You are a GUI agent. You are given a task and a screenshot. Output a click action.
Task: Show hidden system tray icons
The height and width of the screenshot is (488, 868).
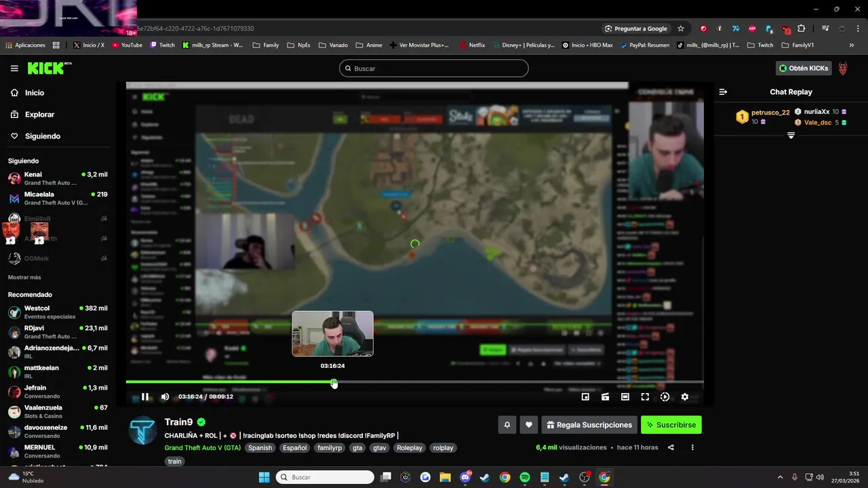[780, 477]
